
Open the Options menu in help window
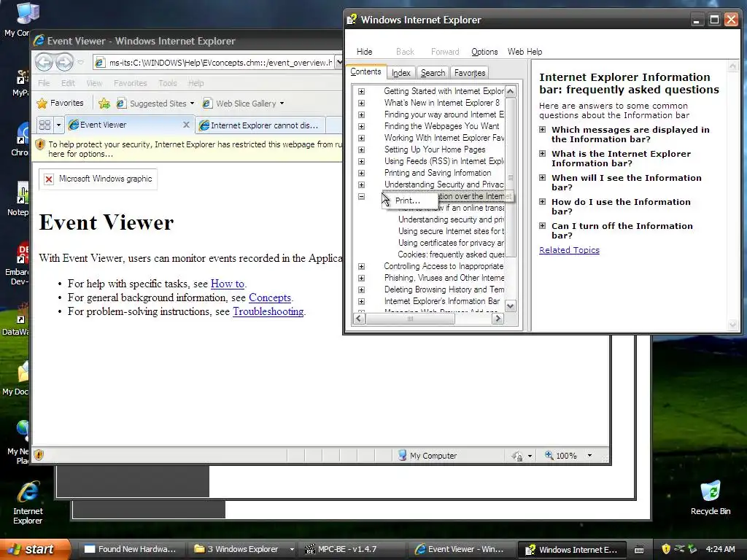tap(484, 52)
